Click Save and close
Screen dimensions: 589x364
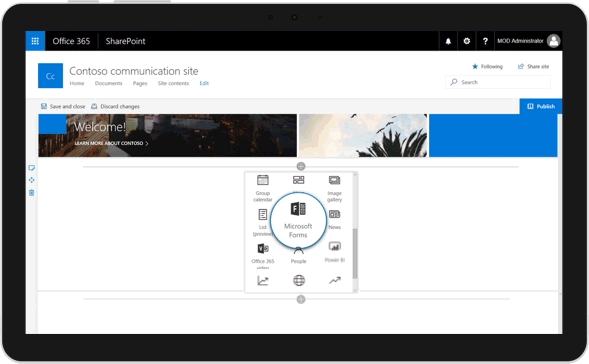click(63, 106)
